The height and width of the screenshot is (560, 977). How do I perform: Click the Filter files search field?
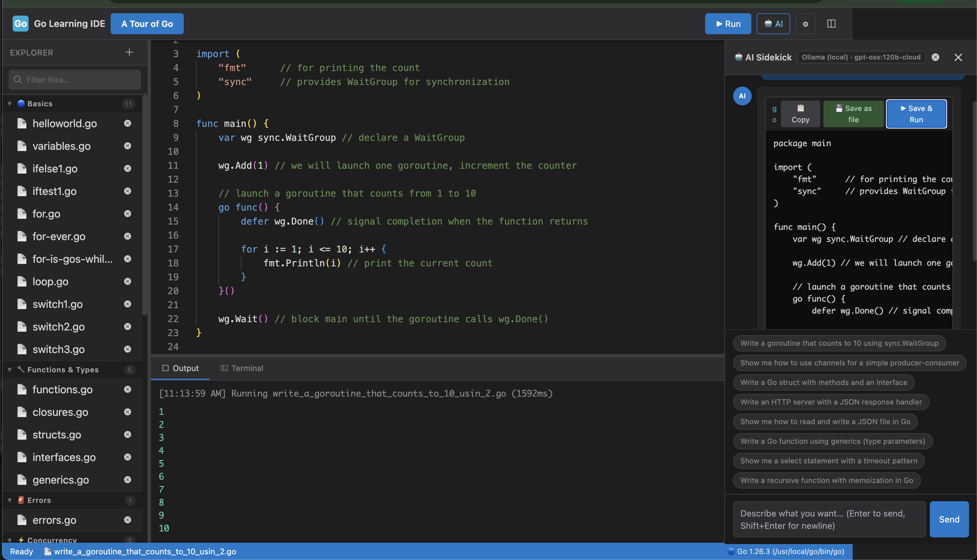75,80
